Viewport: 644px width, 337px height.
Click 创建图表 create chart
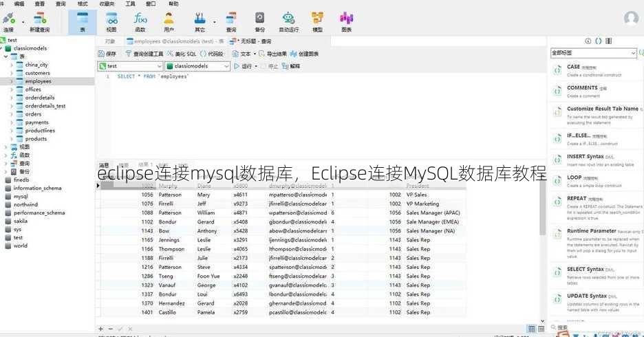pos(304,54)
